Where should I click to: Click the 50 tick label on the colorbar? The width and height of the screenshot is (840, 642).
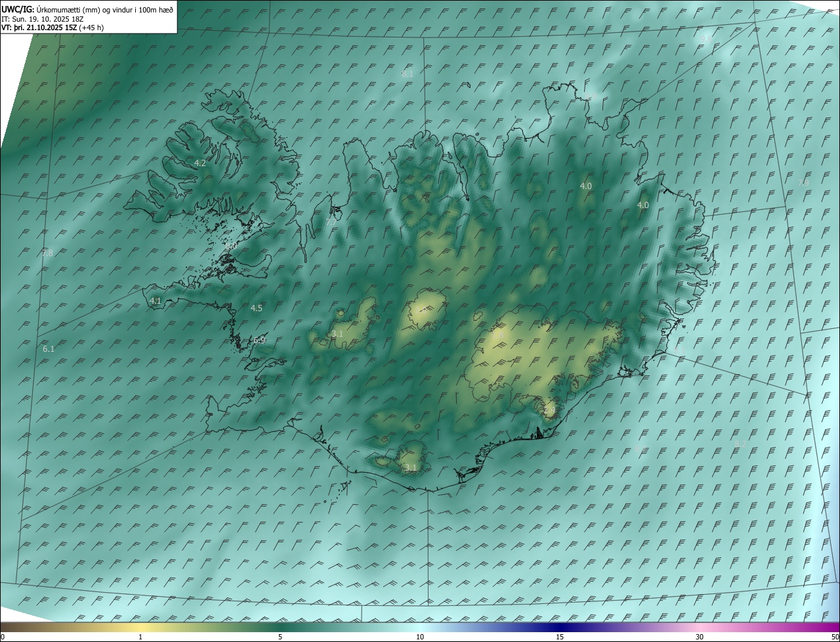tap(834, 637)
